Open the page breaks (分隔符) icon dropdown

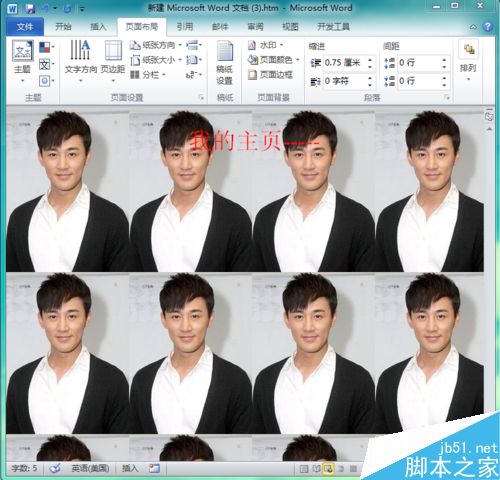click(194, 45)
